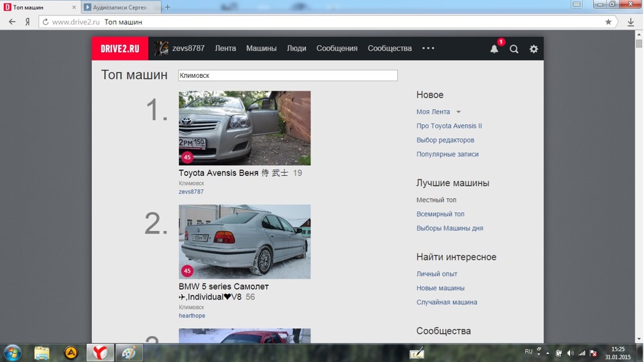Open Личный опыт link
This screenshot has height=362, width=644.
[x=437, y=274]
